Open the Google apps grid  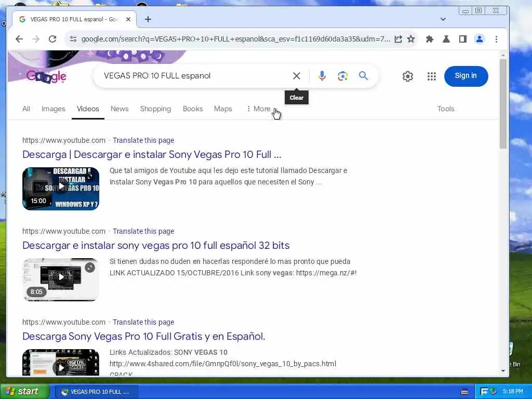pyautogui.click(x=432, y=76)
